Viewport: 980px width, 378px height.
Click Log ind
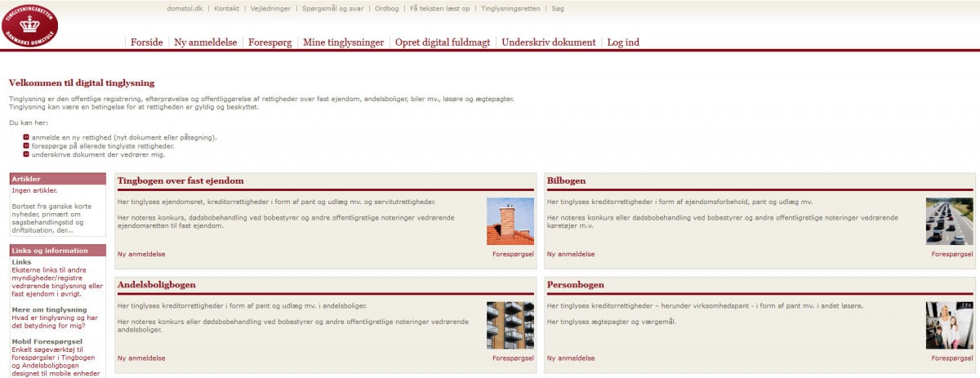(623, 42)
